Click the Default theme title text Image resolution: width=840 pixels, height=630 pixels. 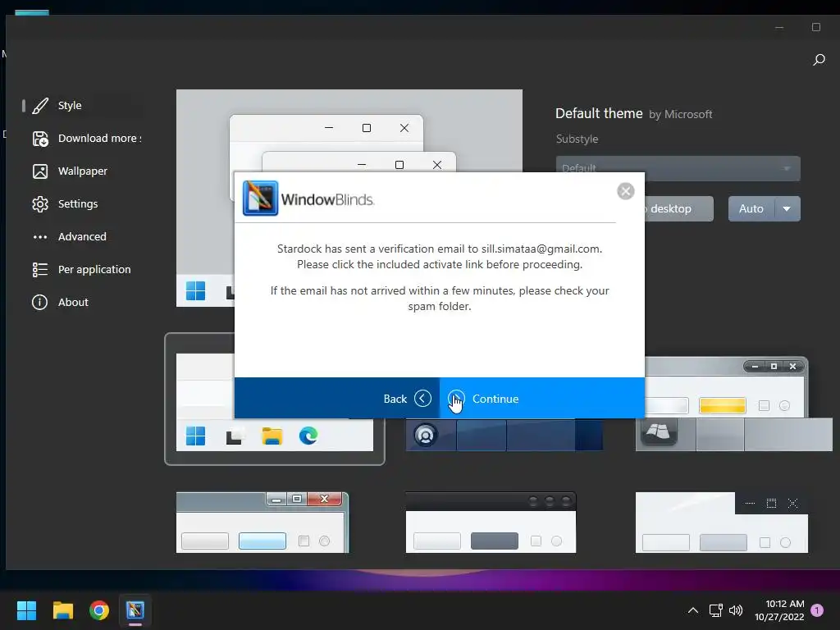tap(599, 113)
